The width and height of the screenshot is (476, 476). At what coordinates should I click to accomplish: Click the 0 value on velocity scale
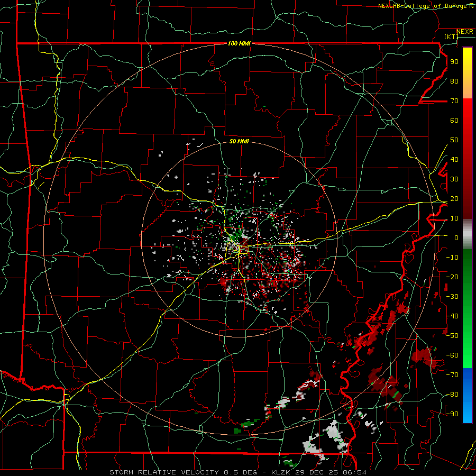[x=456, y=237]
